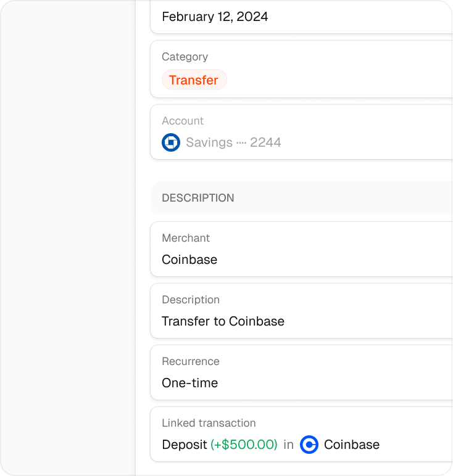Click the Recurrence field label
The height and width of the screenshot is (476, 453).
tap(190, 361)
